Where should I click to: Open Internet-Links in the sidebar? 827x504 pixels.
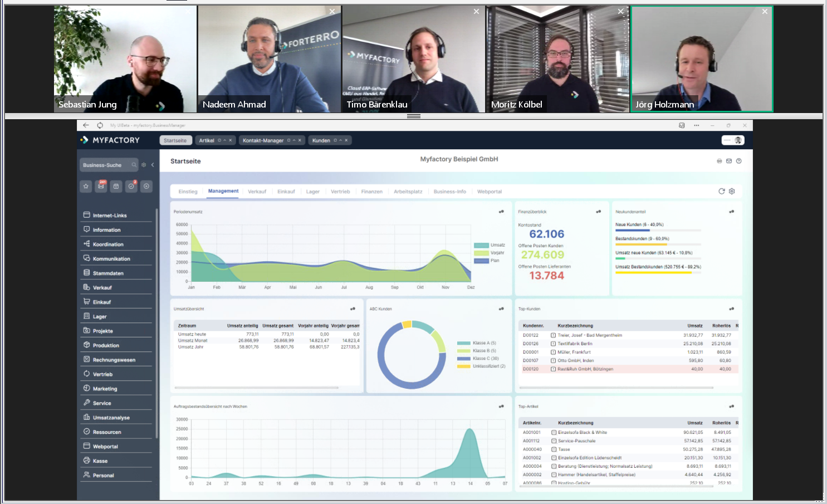click(116, 215)
